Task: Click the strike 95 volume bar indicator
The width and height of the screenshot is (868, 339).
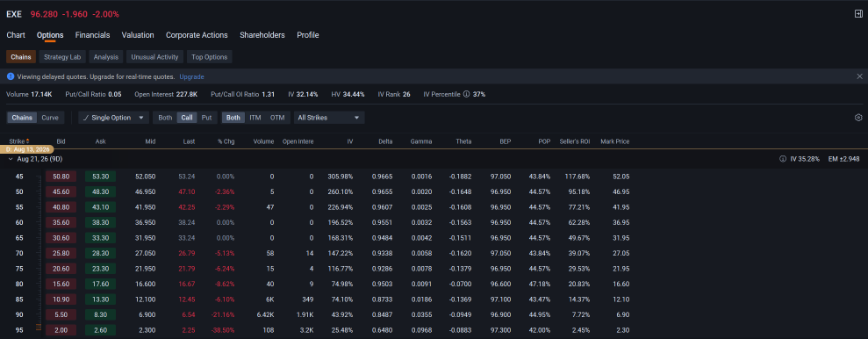Action: (x=39, y=328)
